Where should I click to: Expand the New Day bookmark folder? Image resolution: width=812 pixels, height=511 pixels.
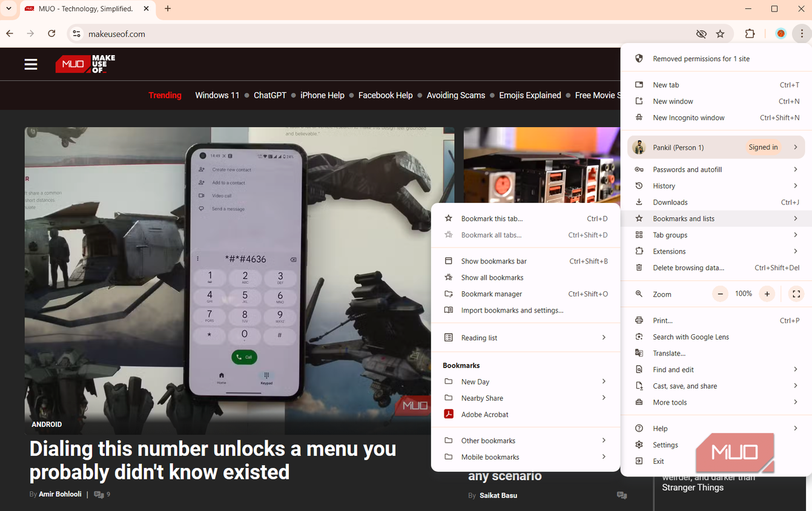click(525, 382)
